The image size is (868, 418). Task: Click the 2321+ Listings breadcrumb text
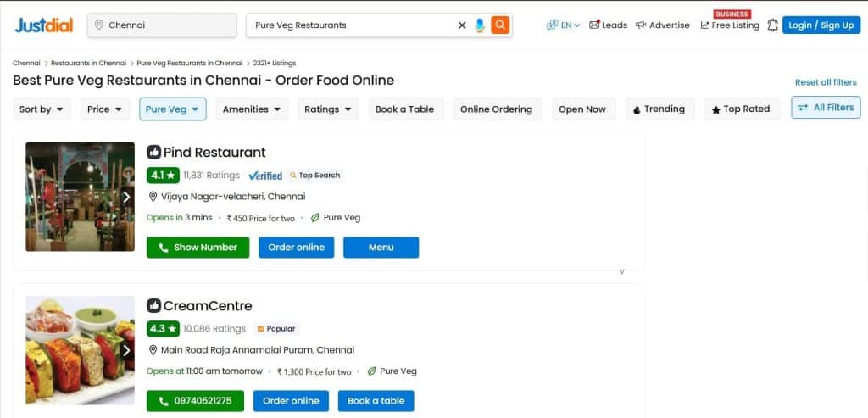pyautogui.click(x=275, y=63)
